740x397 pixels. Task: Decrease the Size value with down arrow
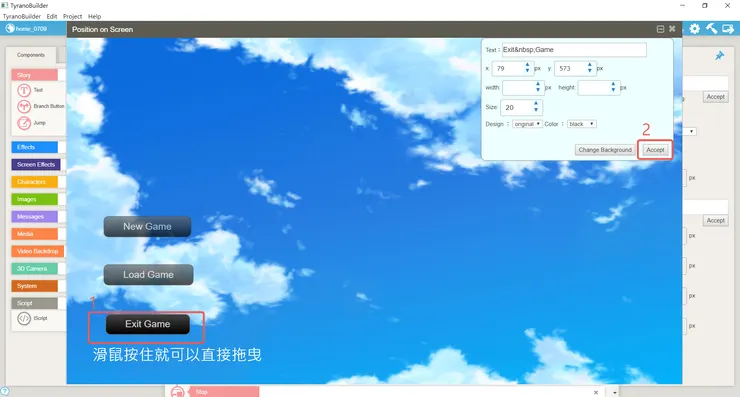coord(536,110)
